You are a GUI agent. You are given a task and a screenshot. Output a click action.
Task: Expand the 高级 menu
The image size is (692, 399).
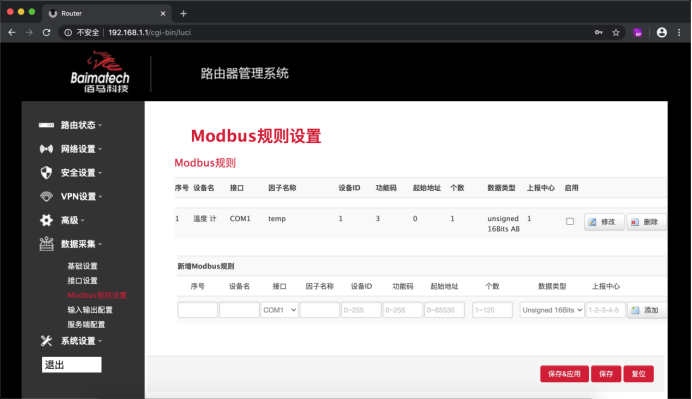click(x=72, y=220)
